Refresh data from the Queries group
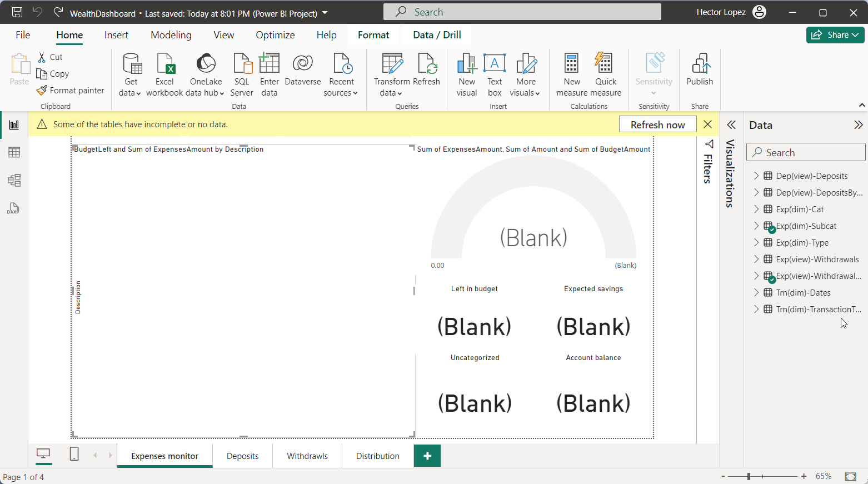The image size is (868, 484). click(427, 74)
